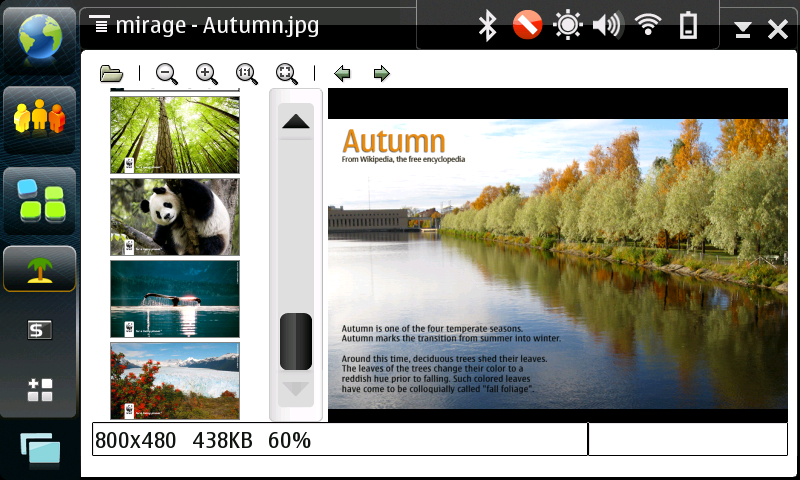This screenshot has width=800, height=480.
Task: Click the Zoom Out magnifier
Action: [x=167, y=73]
